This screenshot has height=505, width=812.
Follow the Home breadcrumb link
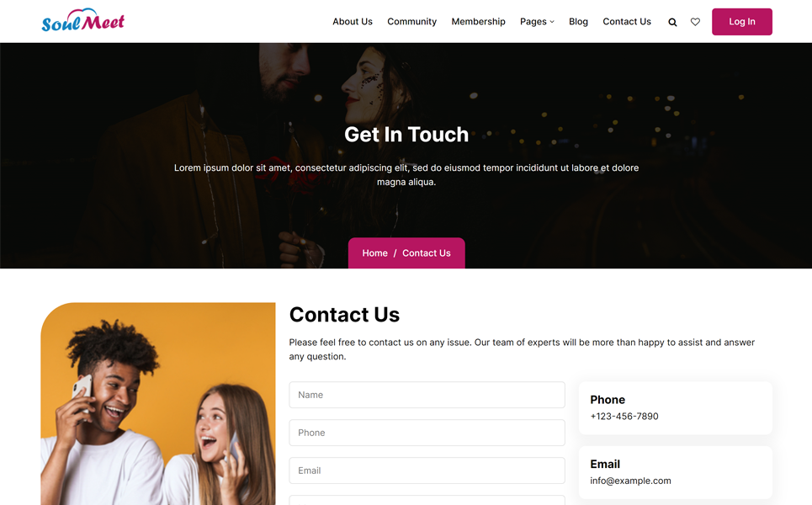[x=374, y=253]
